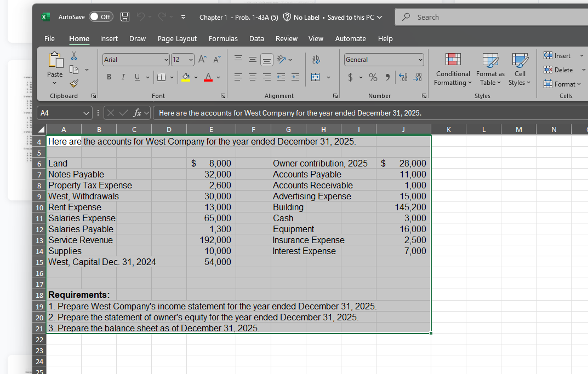Expand the General number format dropdown
The height and width of the screenshot is (374, 588).
tap(420, 60)
